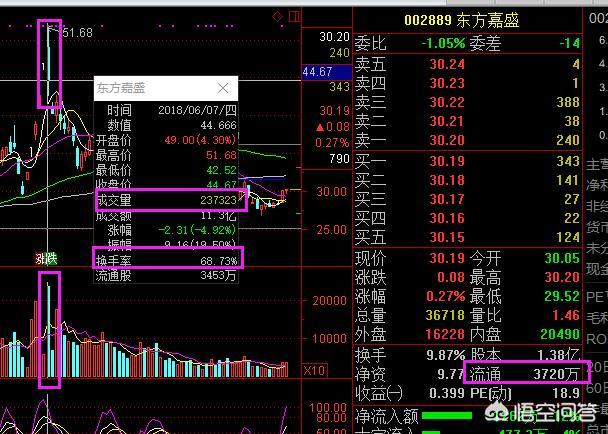Click the 东方嘉盛 popup title bar

(x=166, y=88)
